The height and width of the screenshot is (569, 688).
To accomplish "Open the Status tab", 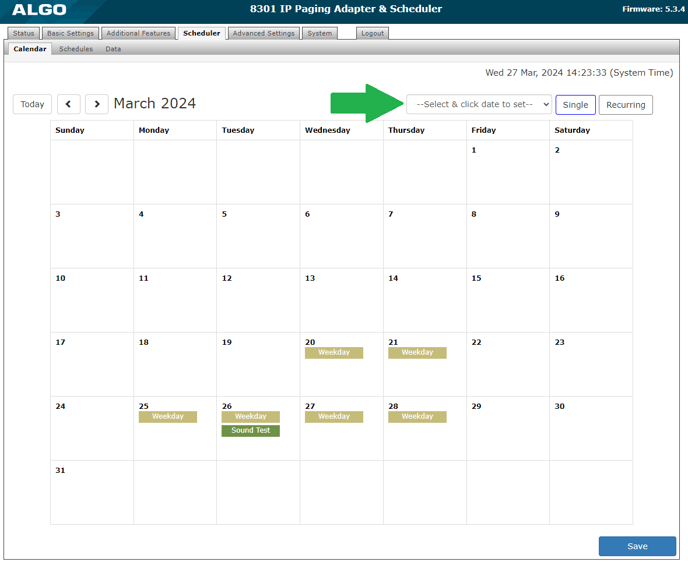I will tap(23, 33).
